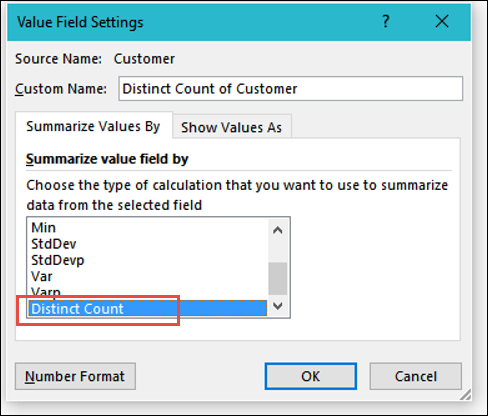Switch to the Show Values As tab
The image size is (488, 416).
232,127
